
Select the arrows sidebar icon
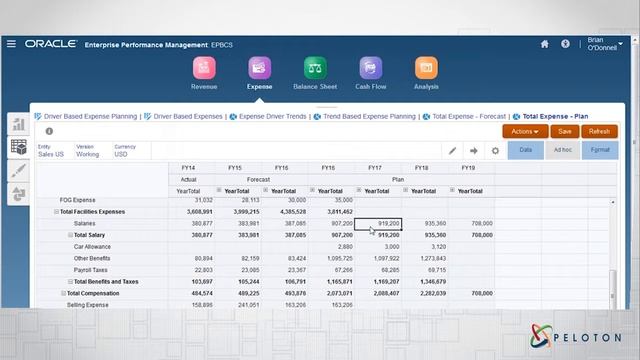click(x=18, y=194)
